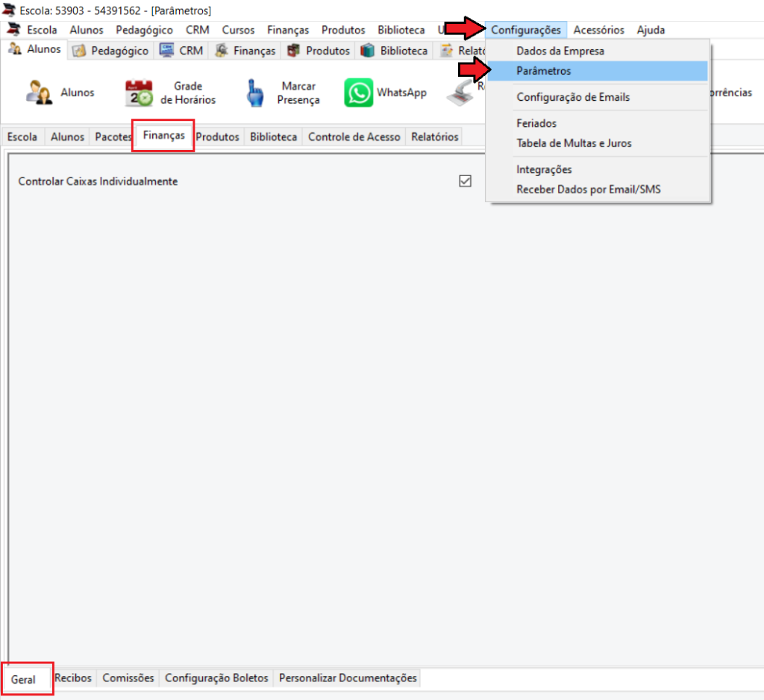Switch to the Pacotes parameters tab
The image size is (764, 700).
coord(113,137)
